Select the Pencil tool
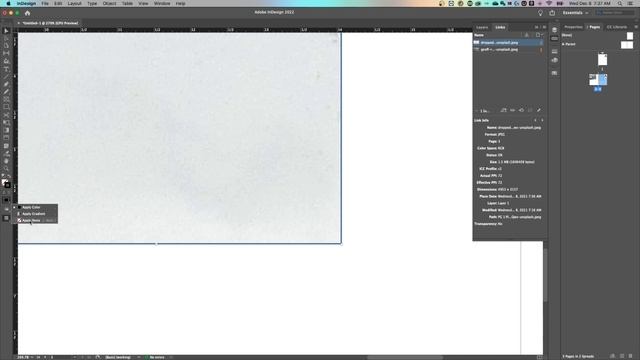 pos(6,91)
